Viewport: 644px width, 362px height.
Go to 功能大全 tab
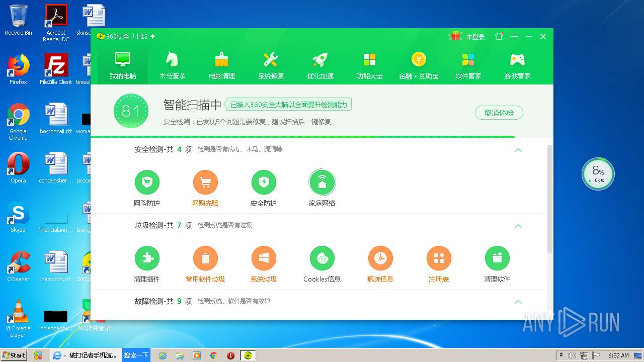coord(369,65)
